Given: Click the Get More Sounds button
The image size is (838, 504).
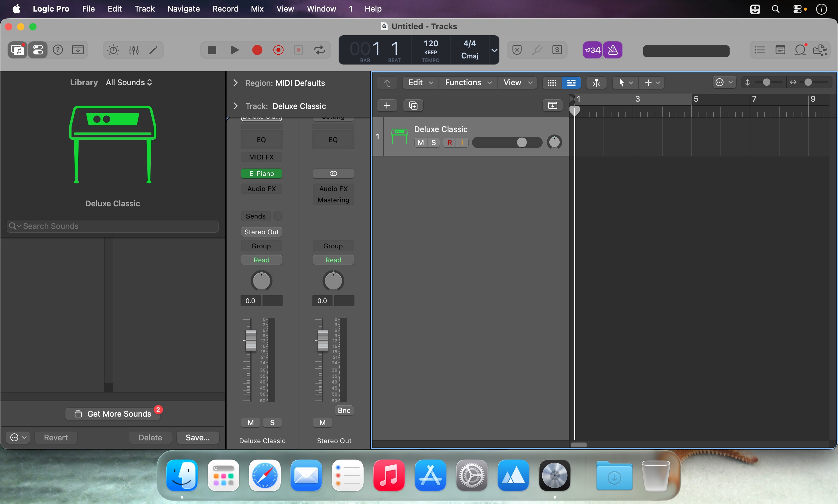Looking at the screenshot, I should coord(113,414).
